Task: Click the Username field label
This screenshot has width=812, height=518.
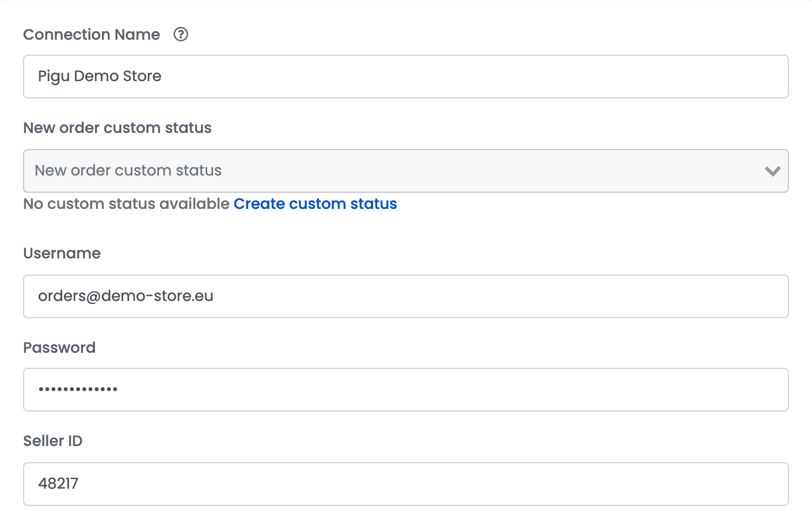Action: pos(62,253)
